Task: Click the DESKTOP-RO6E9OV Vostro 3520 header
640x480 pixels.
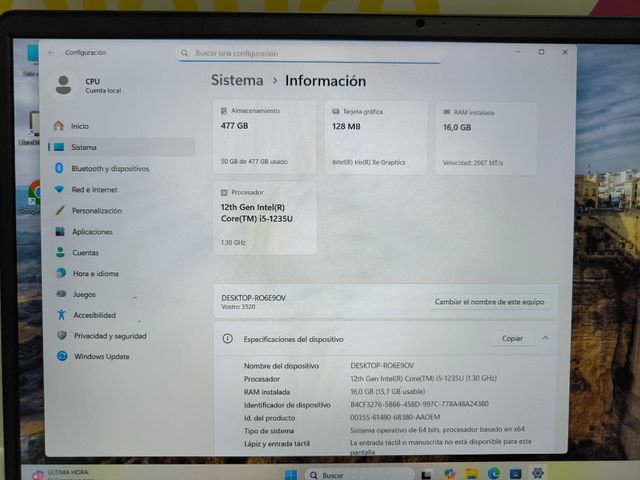Action: tap(253, 302)
